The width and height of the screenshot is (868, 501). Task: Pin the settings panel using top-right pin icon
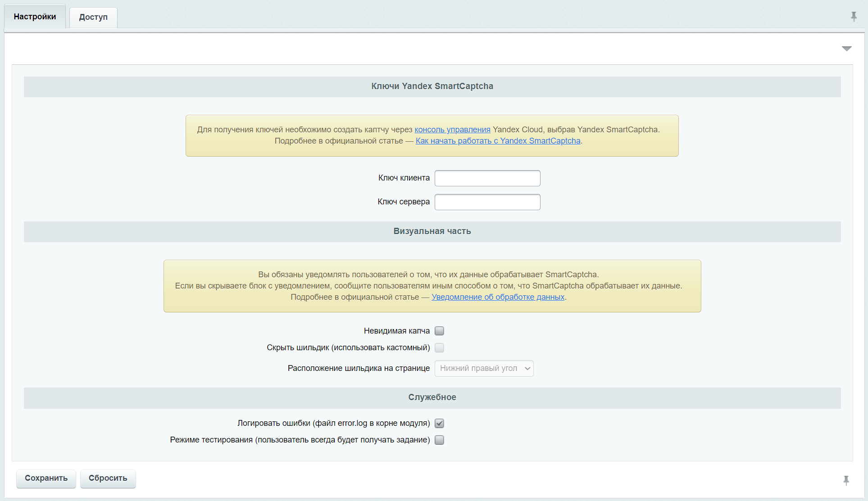(854, 17)
